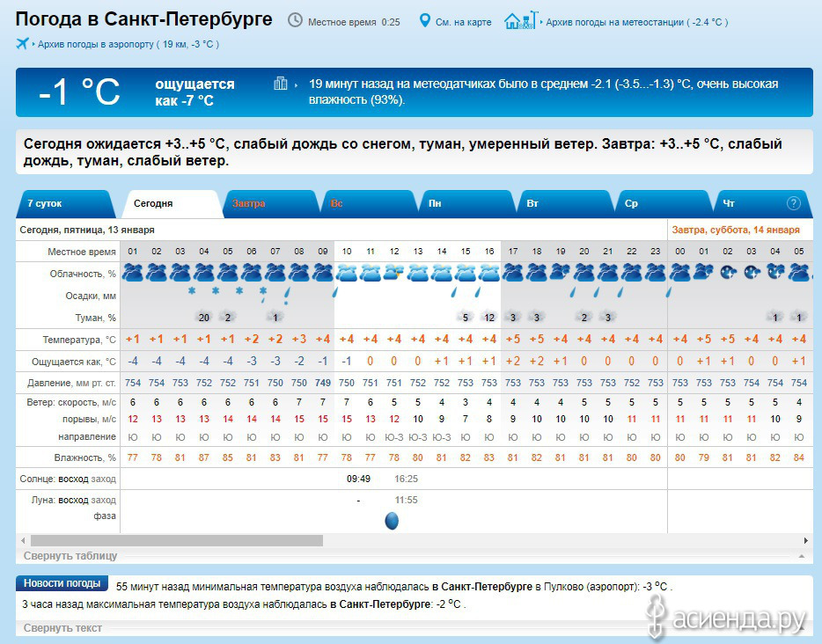
Task: Click the map pin icon
Action: 425,20
